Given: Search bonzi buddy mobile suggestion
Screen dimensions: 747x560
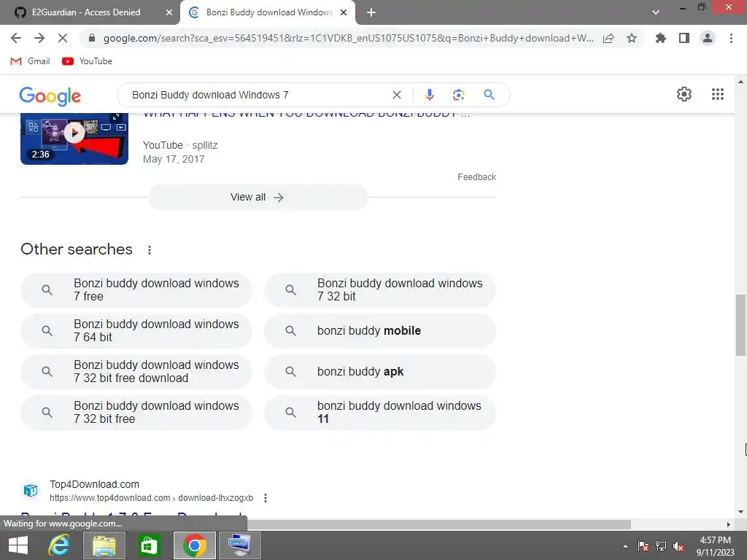Looking at the screenshot, I should pos(380,330).
